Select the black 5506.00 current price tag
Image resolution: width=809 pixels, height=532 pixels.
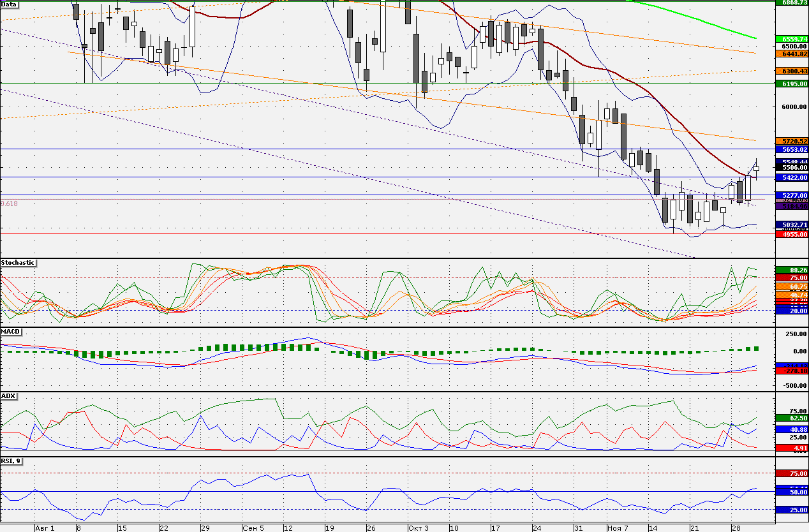pos(791,167)
